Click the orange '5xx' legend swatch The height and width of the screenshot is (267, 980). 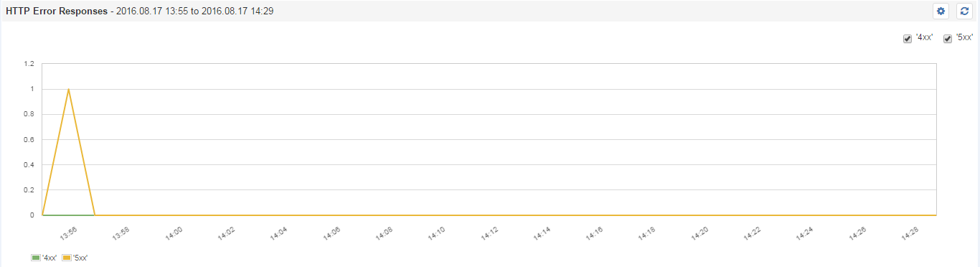[x=67, y=258]
